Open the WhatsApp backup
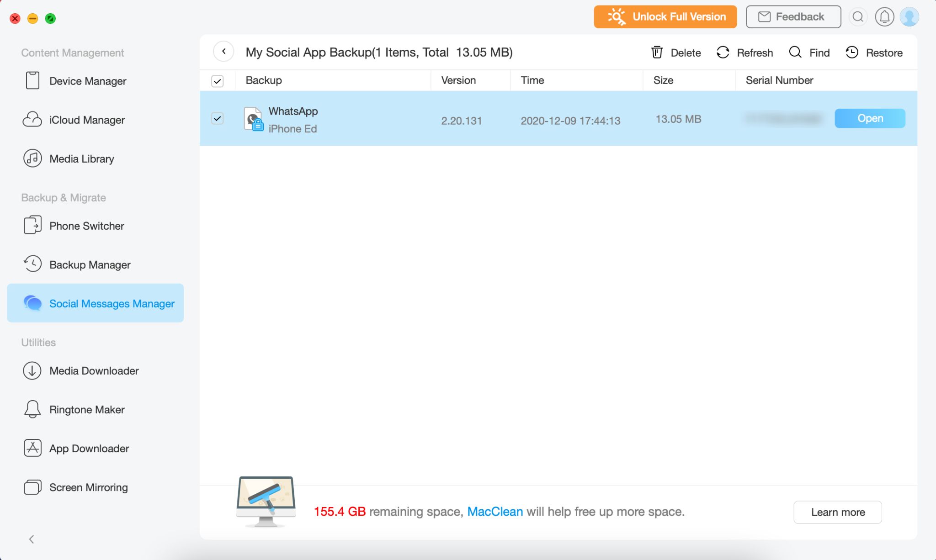This screenshot has height=560, width=936. pyautogui.click(x=870, y=118)
